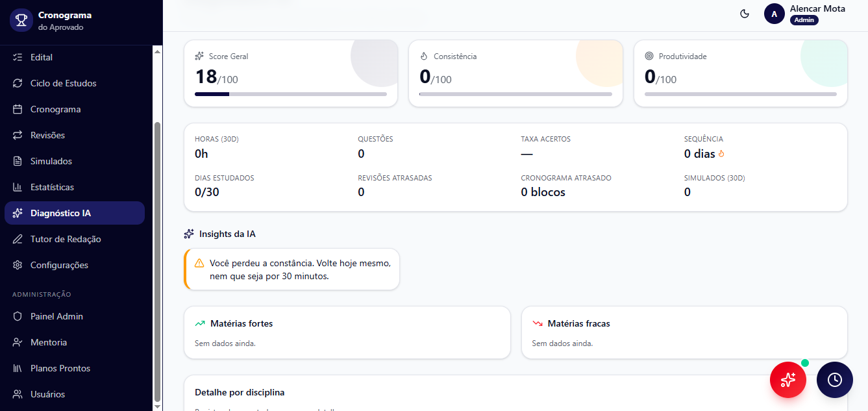Click the ADMINISTRAÇÃO section label

42,294
